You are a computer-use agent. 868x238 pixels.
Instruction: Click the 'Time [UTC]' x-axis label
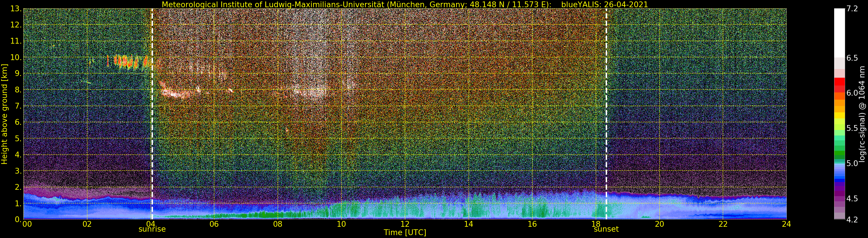405,232
